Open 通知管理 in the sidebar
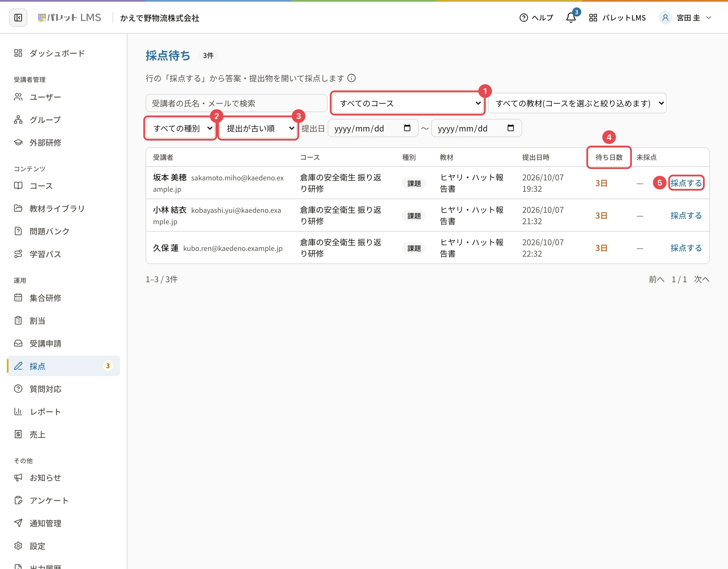Screen dimensions: 728x569 click(x=63, y=523)
